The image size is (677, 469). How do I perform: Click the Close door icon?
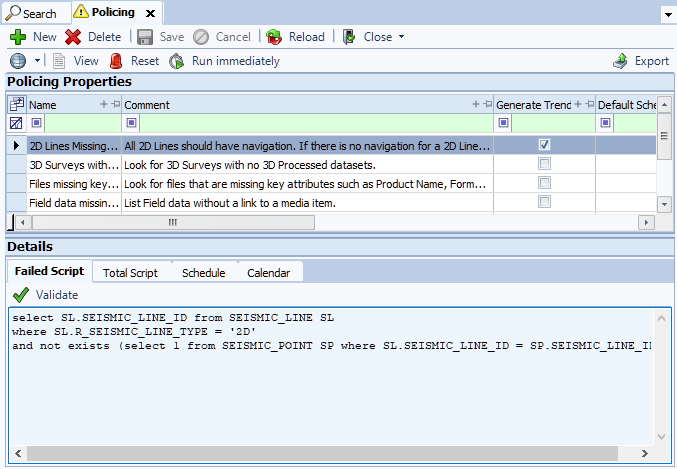(349, 37)
